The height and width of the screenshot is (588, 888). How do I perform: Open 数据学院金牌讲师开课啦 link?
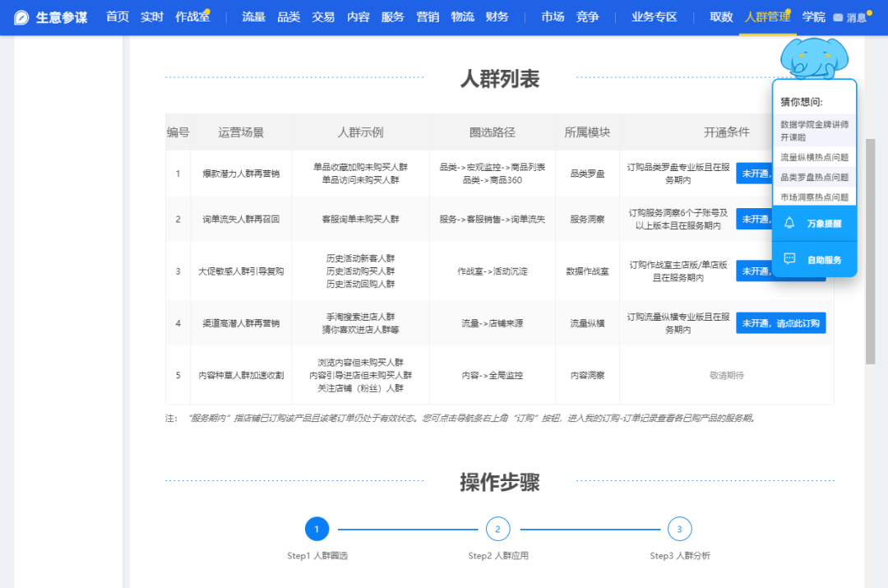814,131
